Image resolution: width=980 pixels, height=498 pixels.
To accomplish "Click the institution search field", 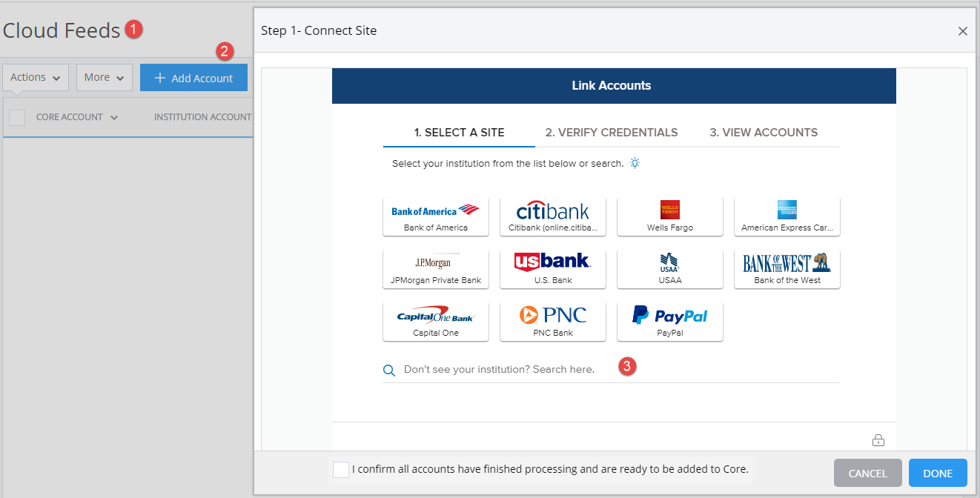I will click(x=612, y=369).
